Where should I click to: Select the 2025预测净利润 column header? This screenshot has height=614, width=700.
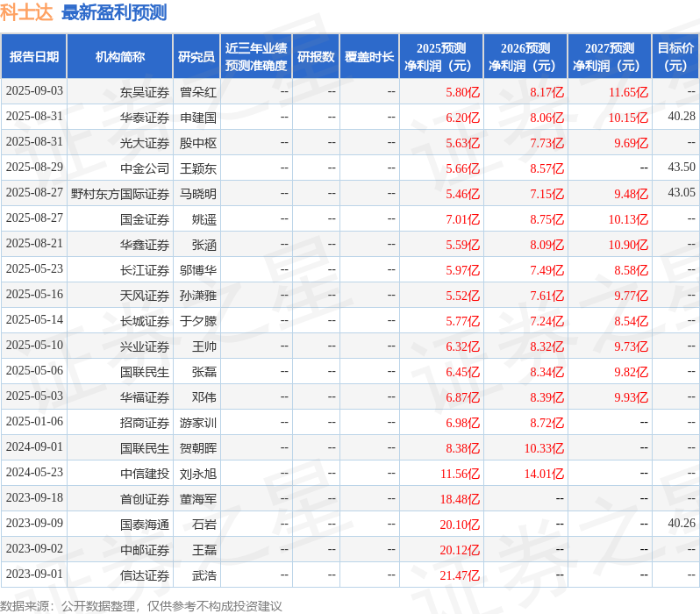coord(441,57)
